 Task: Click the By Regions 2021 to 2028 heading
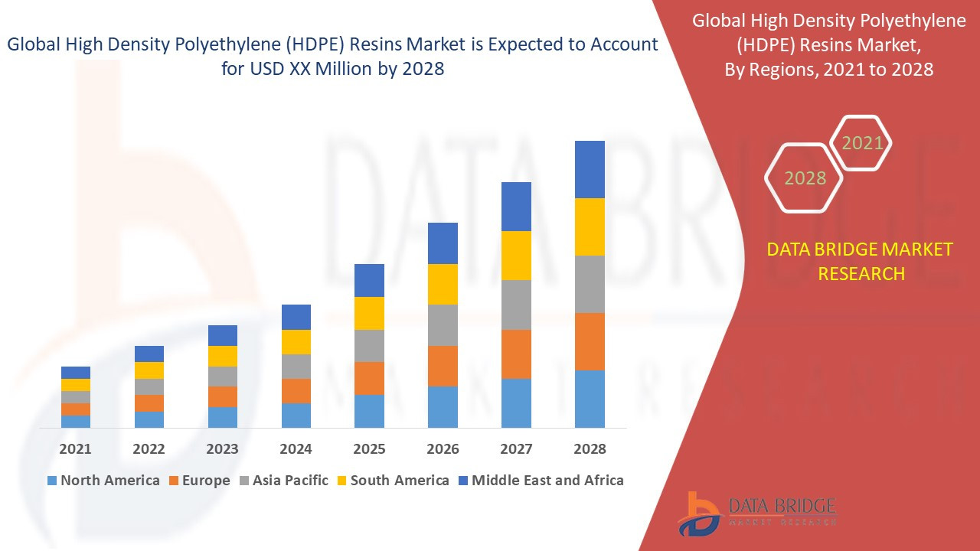(829, 69)
